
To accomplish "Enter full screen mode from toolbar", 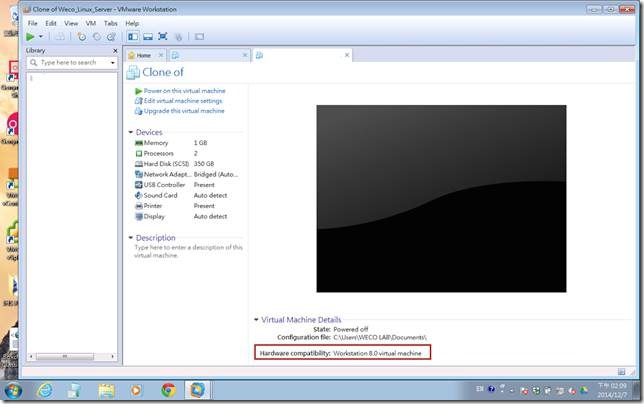I will [163, 37].
